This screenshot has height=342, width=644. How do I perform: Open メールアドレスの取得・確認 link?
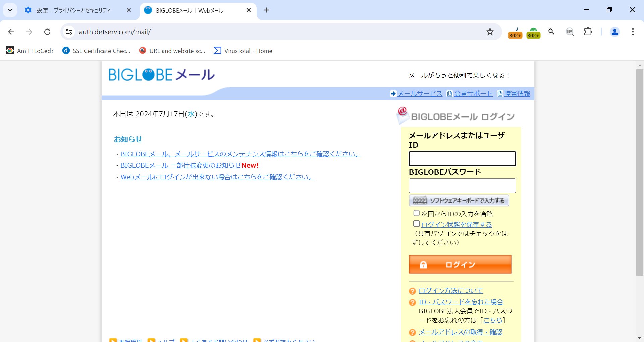pyautogui.click(x=461, y=332)
